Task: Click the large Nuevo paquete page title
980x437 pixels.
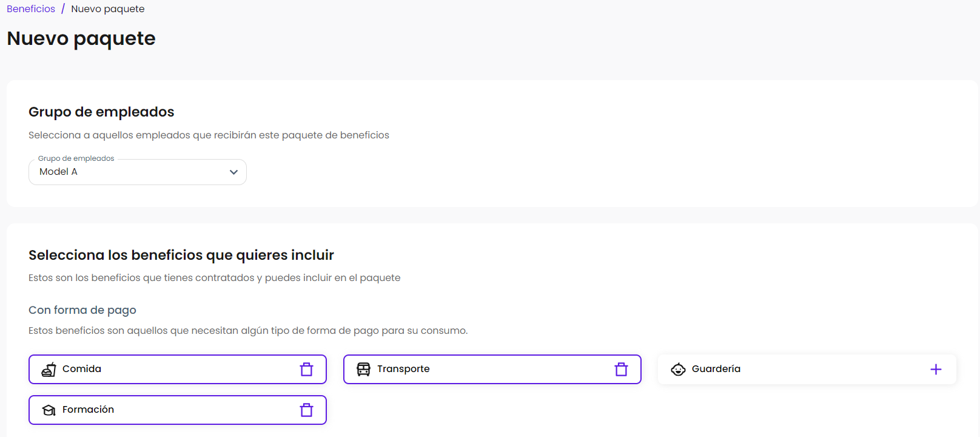Action: 81,38
